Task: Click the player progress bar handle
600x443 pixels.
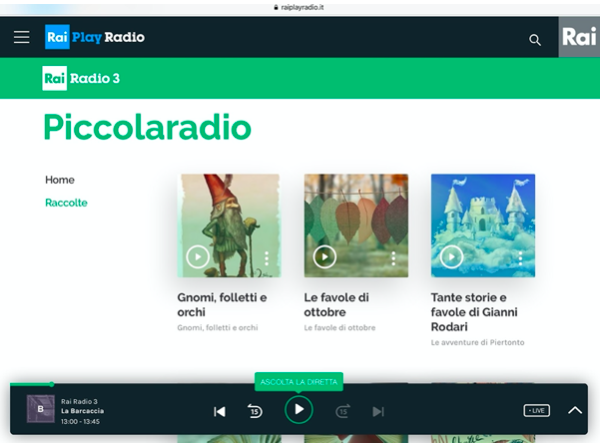Action: (x=52, y=384)
